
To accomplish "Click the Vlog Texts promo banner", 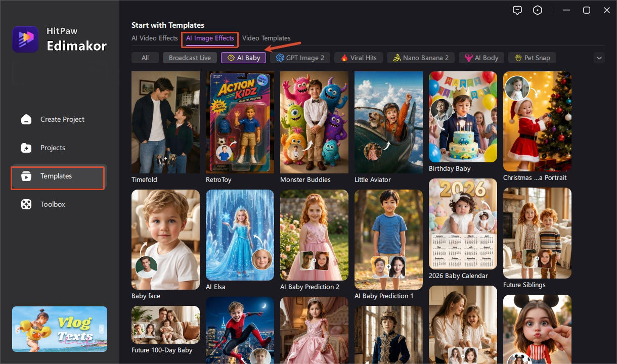I will 60,329.
